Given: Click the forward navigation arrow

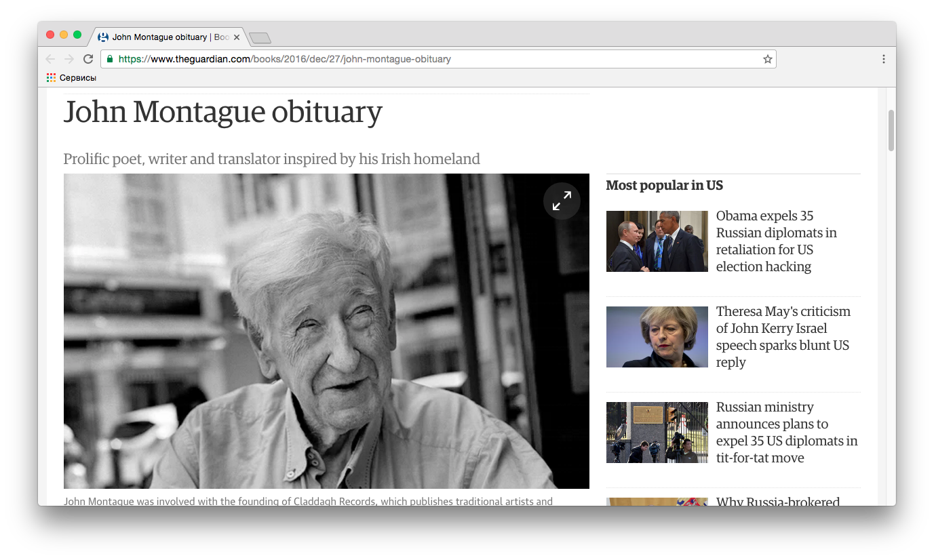Looking at the screenshot, I should pos(69,59).
